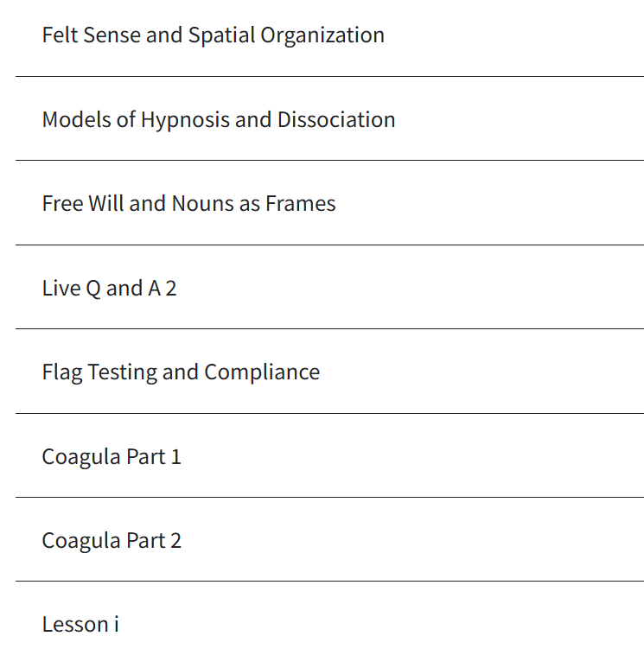Click the word Organization in the first lesson title
Image resolution: width=644 pixels, height=655 pixels.
click(322, 35)
